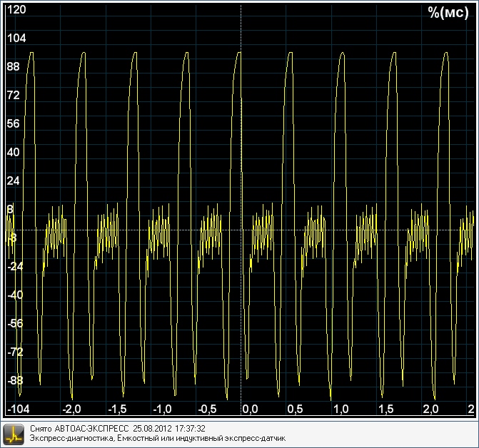Click the -0,5 time axis label
The width and height of the screenshot is (479, 448).
click(x=208, y=409)
